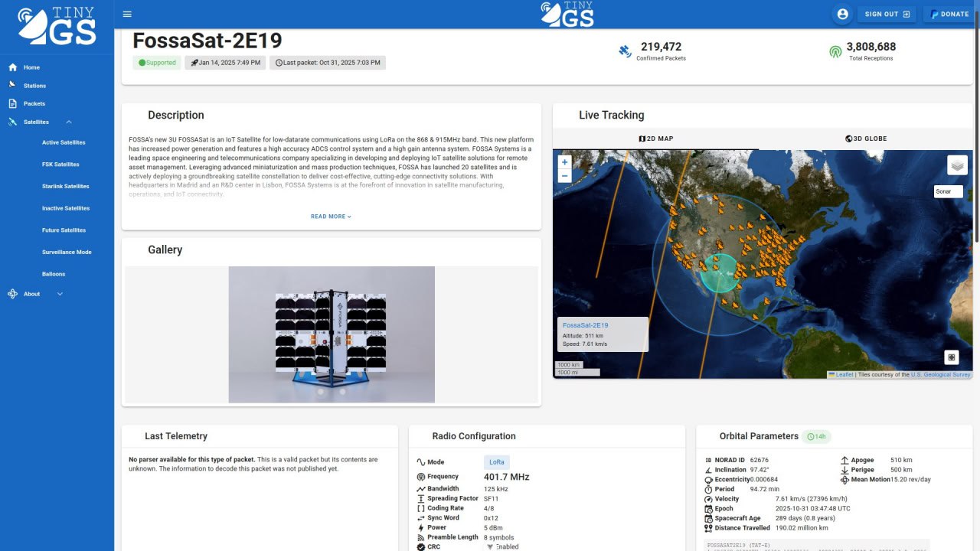Click the FossaSat-2E19 link in map popup
This screenshot has height=551, width=980.
click(x=586, y=325)
